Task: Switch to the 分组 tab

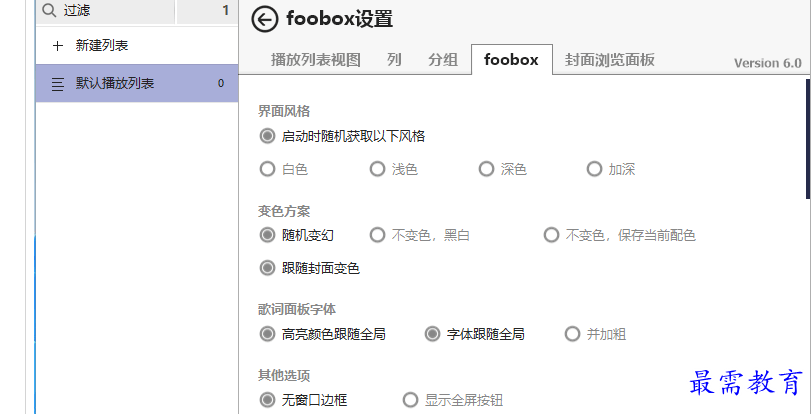Action: tap(442, 60)
